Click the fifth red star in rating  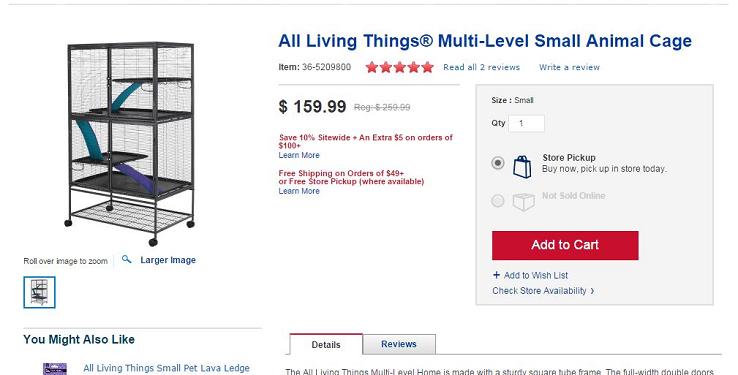pyautogui.click(x=427, y=67)
